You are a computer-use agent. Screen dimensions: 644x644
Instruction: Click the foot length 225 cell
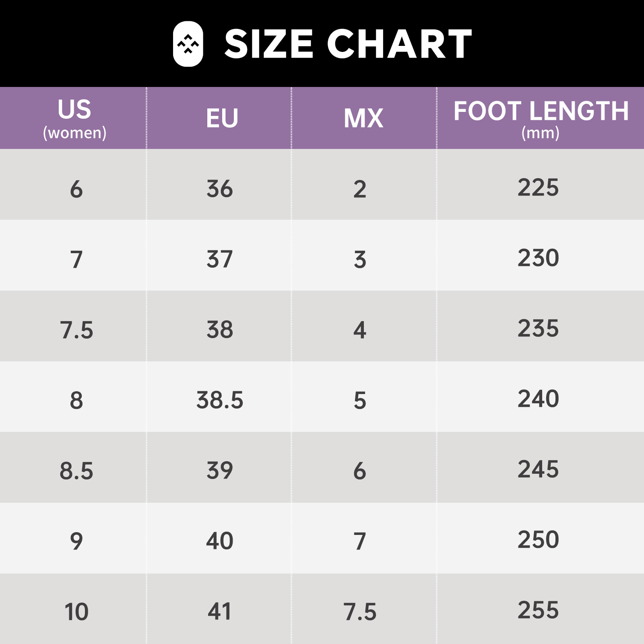click(541, 184)
